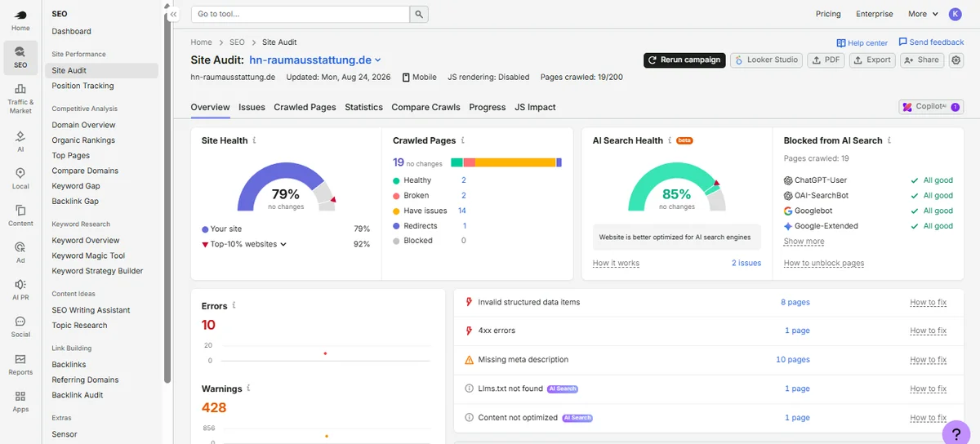The width and height of the screenshot is (980, 444).
Task: Open the Statistics tab
Action: pyautogui.click(x=363, y=107)
